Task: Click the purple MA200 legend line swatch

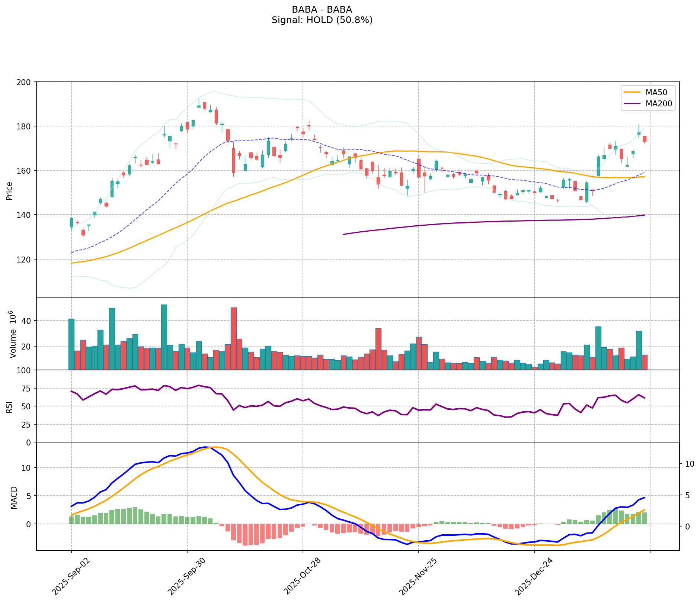Action: [633, 104]
